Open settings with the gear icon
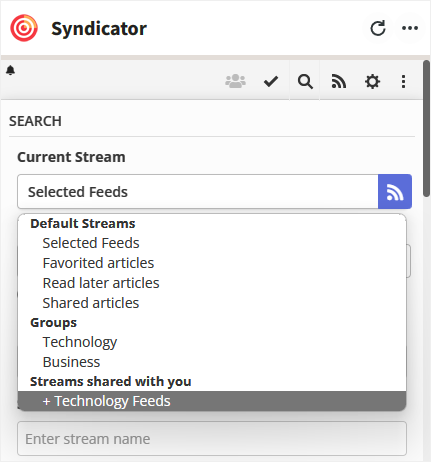 point(372,81)
